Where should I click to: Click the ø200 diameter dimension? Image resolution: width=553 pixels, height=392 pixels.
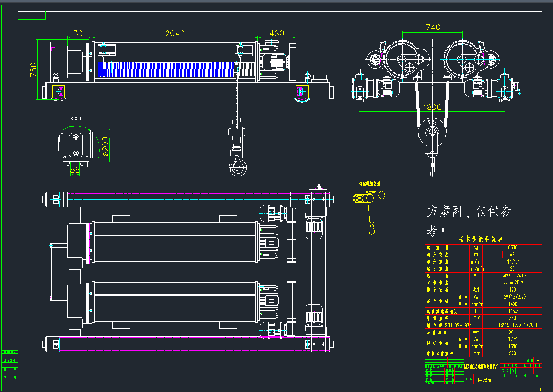click(106, 148)
